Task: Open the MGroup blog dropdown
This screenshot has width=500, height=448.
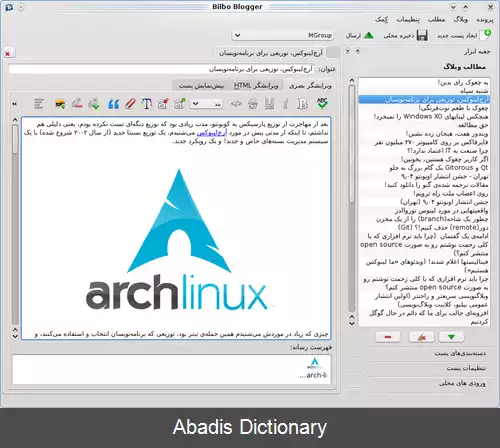Action: 283,35
